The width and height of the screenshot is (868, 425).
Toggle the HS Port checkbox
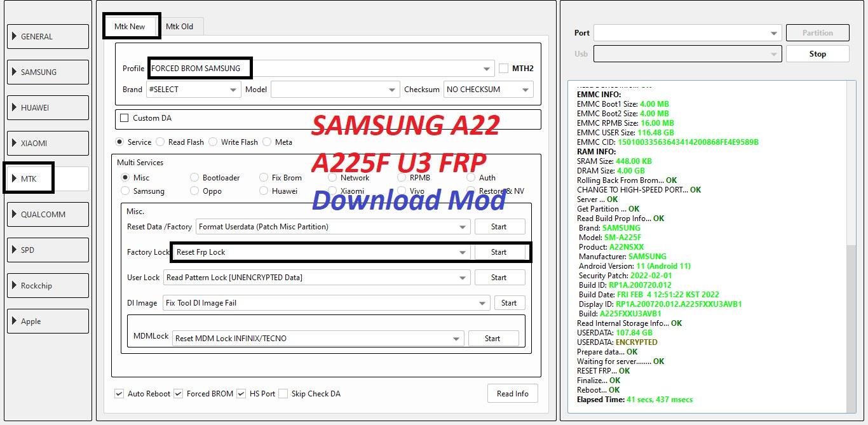241,393
